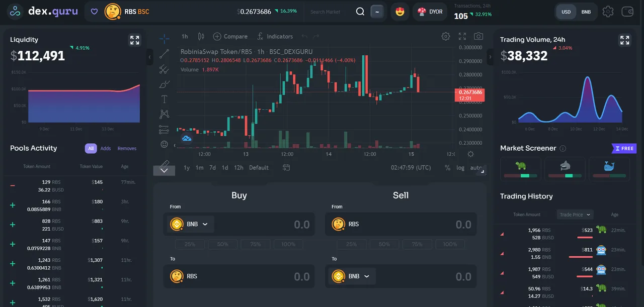Expand the Liquidity panel fullscreen
Viewport: 644px width, 307px height.
coord(134,40)
